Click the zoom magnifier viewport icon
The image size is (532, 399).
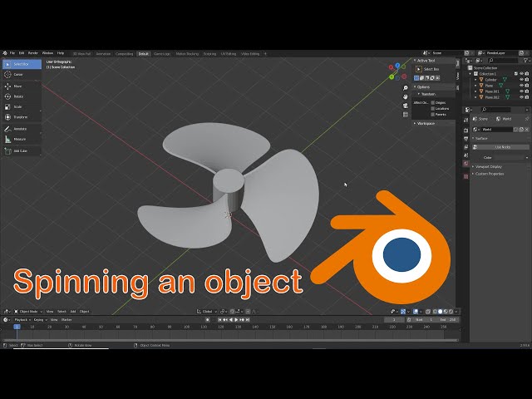[406, 88]
